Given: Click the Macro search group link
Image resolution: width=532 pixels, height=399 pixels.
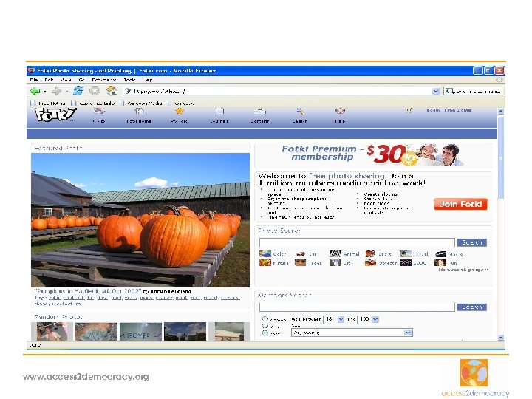Looking at the screenshot, I should (455, 253).
